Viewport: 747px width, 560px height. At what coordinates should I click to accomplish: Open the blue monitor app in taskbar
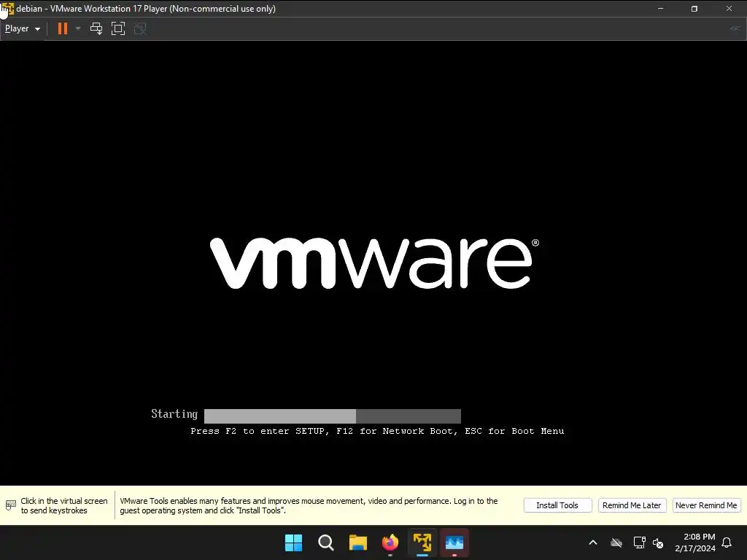pos(454,542)
